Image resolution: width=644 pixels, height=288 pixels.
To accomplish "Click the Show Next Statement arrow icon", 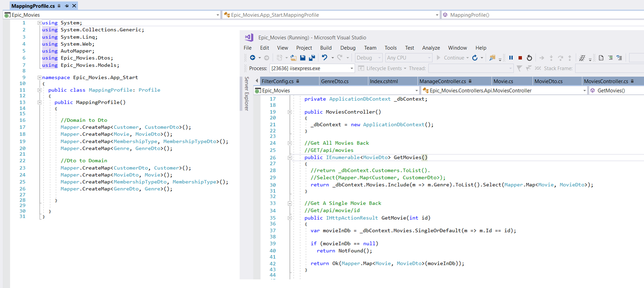I will (542, 58).
